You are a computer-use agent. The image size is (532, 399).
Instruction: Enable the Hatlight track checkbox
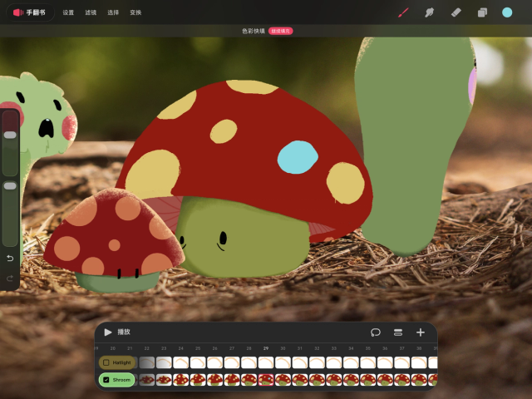pos(106,362)
